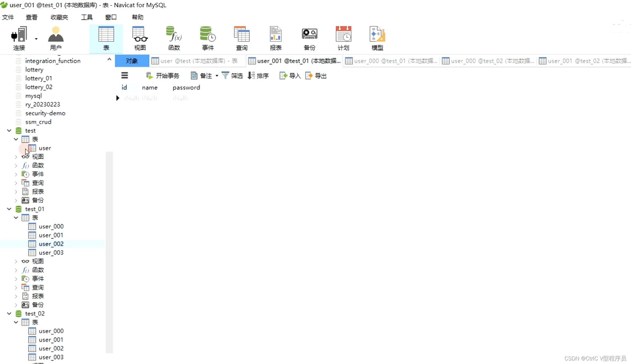The image size is (631, 364).
Task: Click the 工具 (Tools) menu
Action: (x=87, y=17)
